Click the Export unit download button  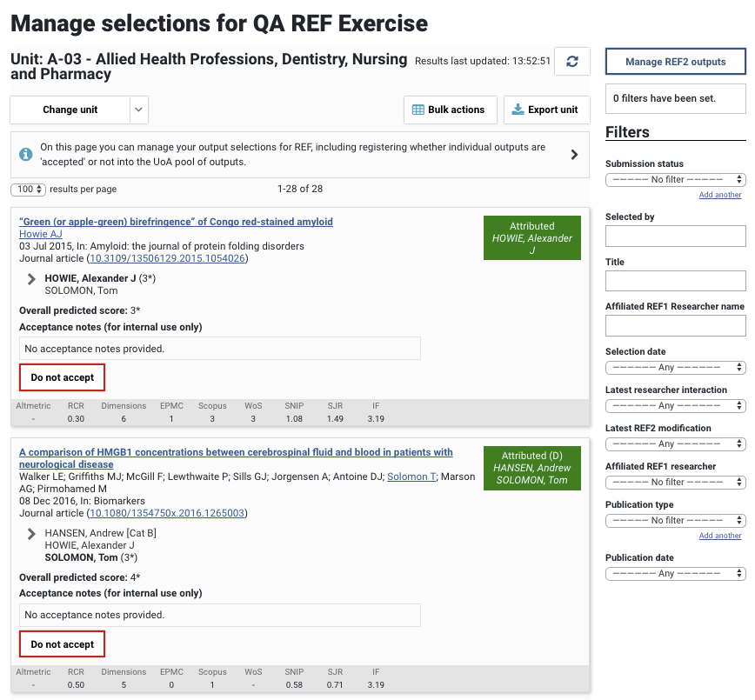pyautogui.click(x=545, y=110)
